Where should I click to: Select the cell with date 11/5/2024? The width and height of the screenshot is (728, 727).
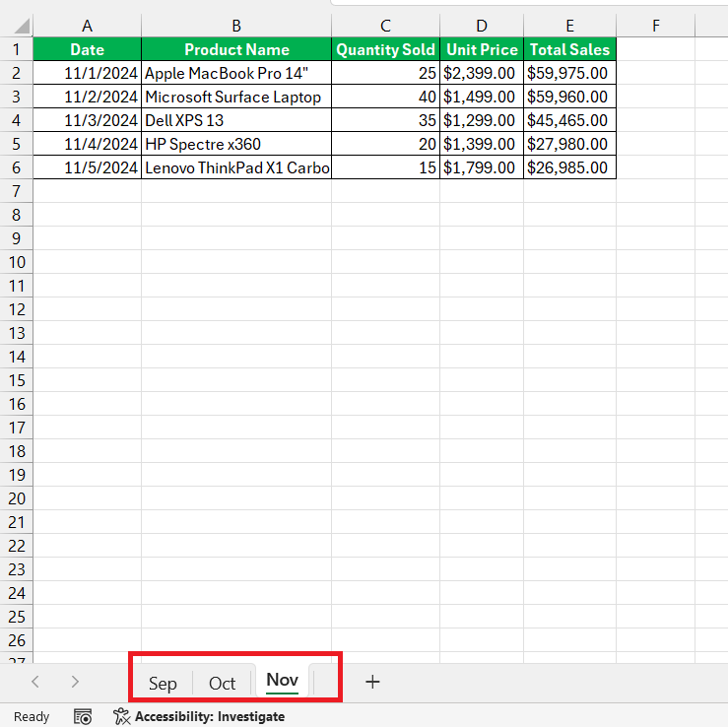pos(88,167)
